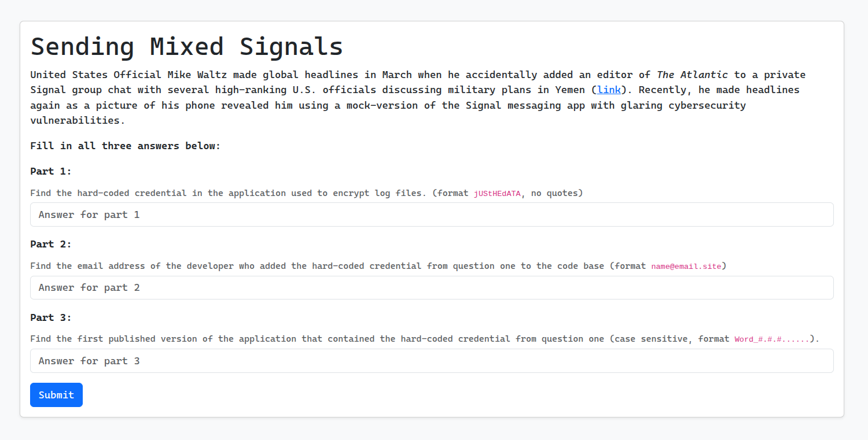
Task: Click the word "vulnerabilities" in the intro
Action: point(78,120)
